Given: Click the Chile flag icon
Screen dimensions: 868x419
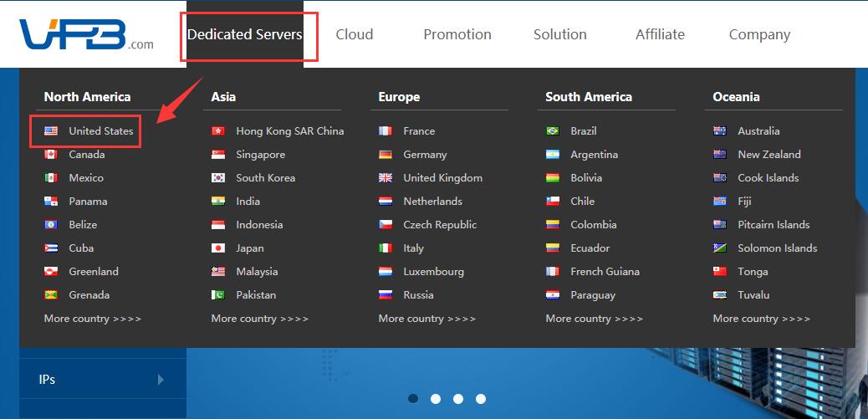Looking at the screenshot, I should click(x=553, y=202).
